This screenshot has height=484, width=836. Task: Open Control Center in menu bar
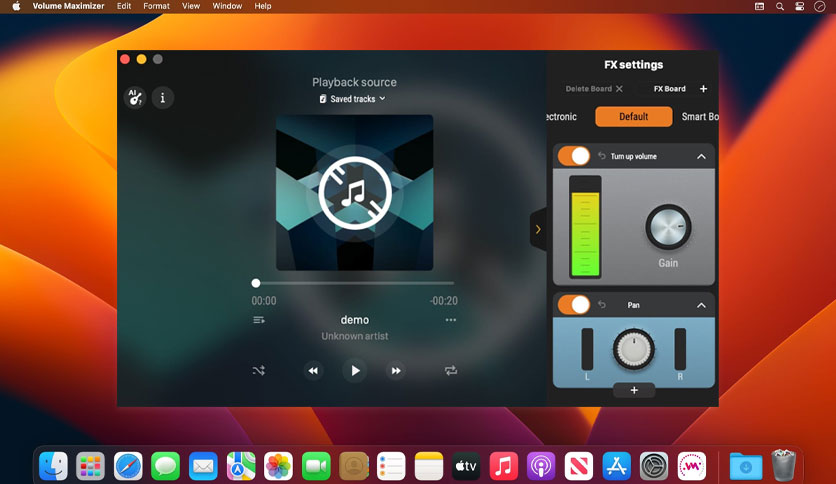800,6
